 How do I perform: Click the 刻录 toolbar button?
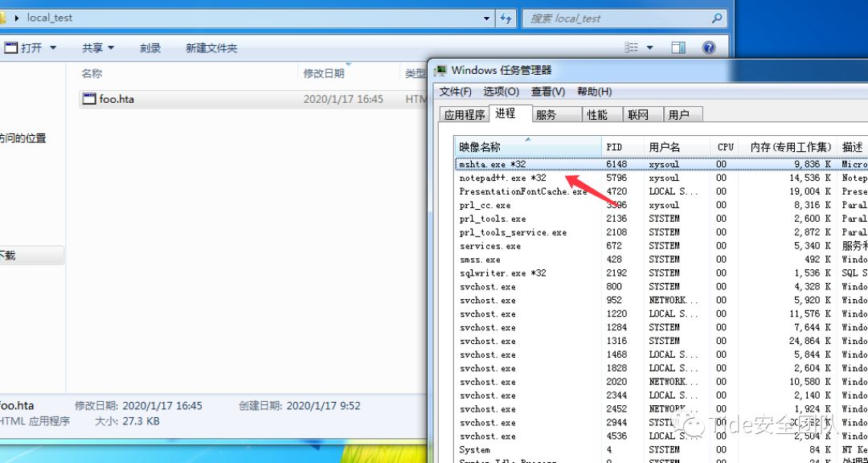150,48
